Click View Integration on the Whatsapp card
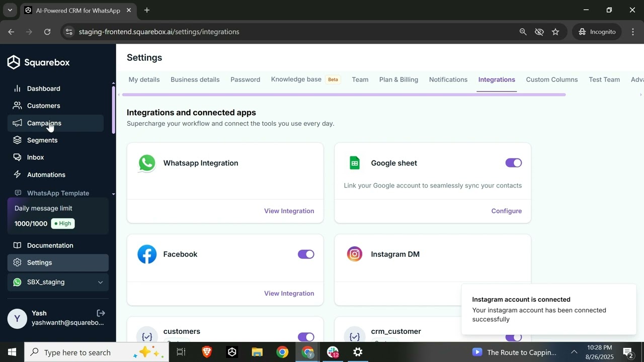This screenshot has width=644, height=362. pos(289,211)
